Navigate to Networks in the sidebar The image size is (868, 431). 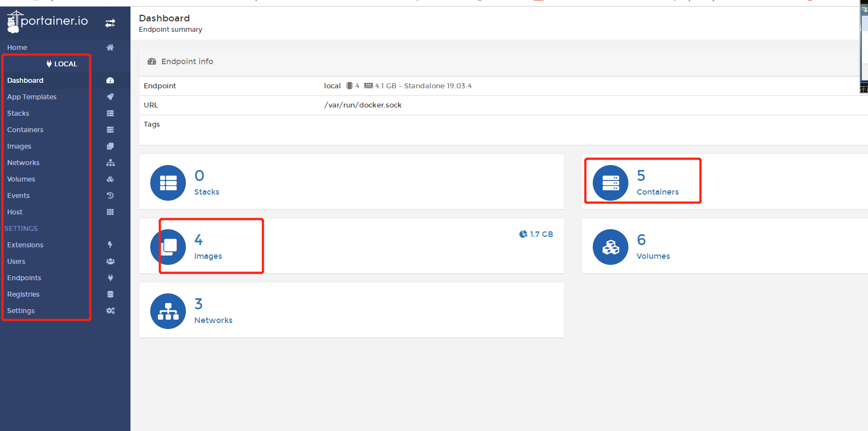[24, 163]
